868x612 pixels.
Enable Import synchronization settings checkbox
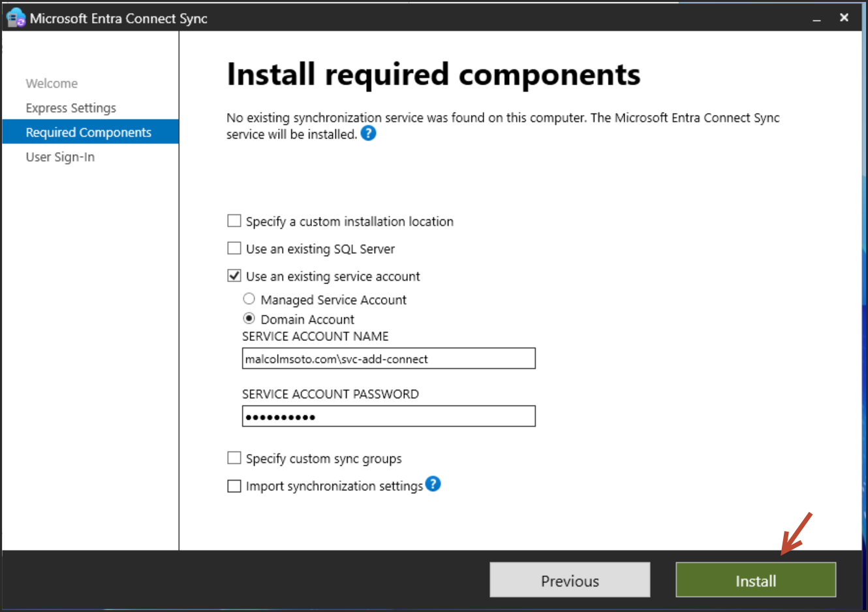tap(234, 486)
